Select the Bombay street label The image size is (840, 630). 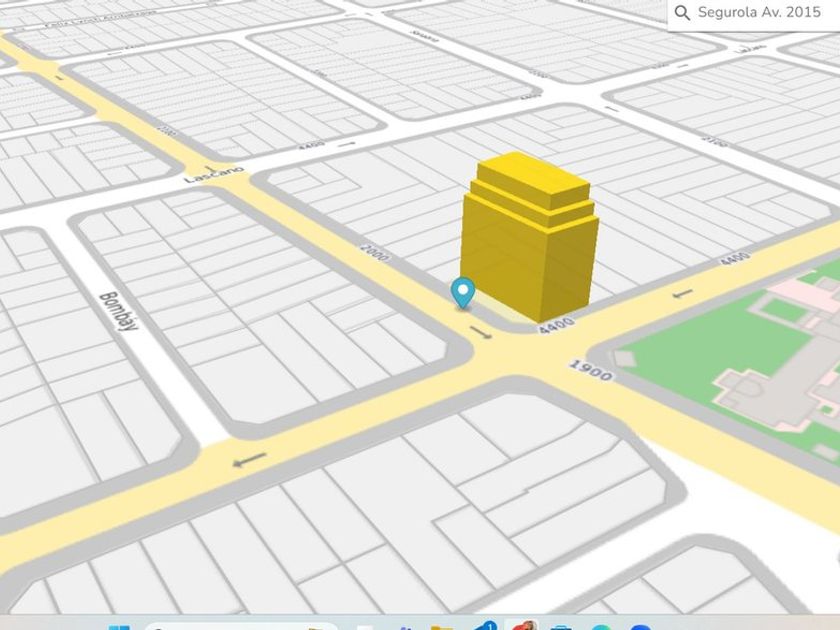pos(117,311)
